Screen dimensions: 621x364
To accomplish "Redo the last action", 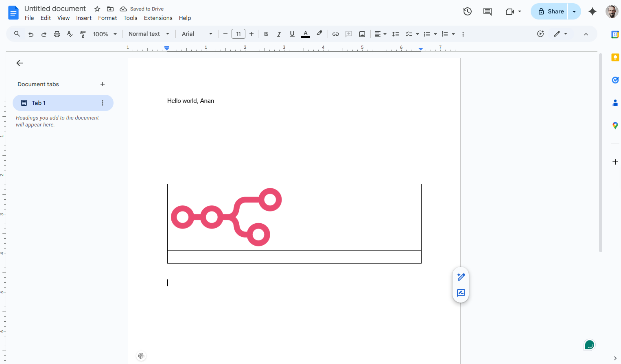I will pyautogui.click(x=44, y=34).
